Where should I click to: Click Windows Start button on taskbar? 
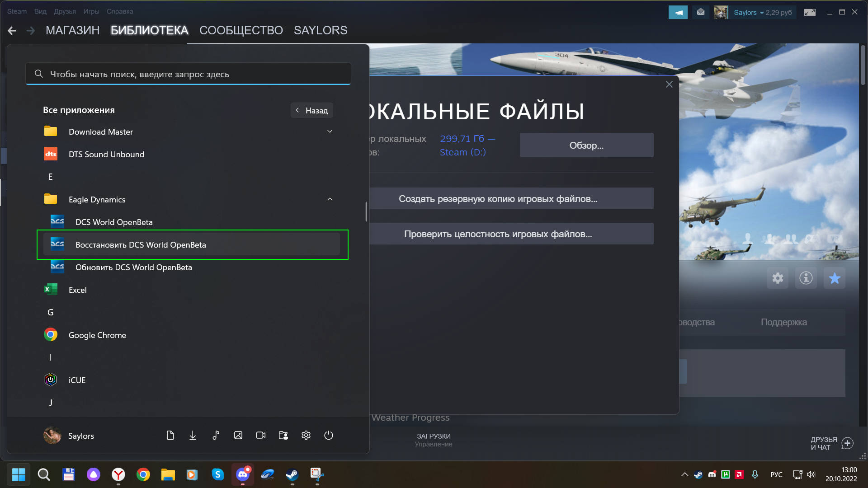coord(19,474)
